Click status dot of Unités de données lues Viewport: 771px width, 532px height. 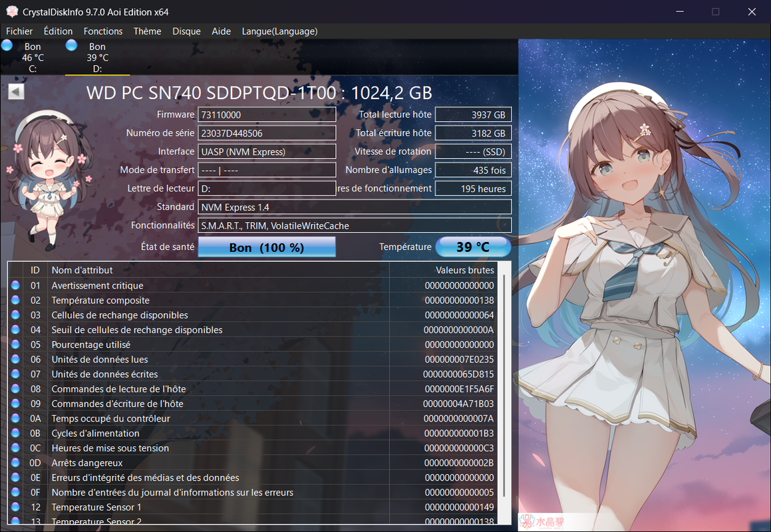click(15, 359)
